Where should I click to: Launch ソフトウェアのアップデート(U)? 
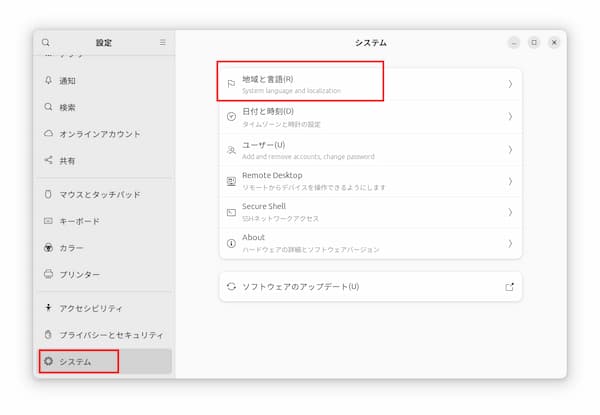pos(370,286)
